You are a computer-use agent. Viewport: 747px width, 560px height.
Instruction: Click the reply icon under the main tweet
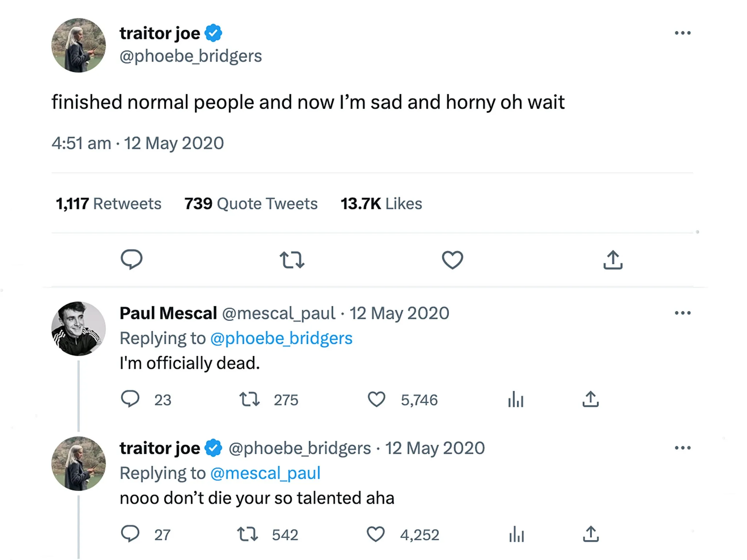[131, 260]
